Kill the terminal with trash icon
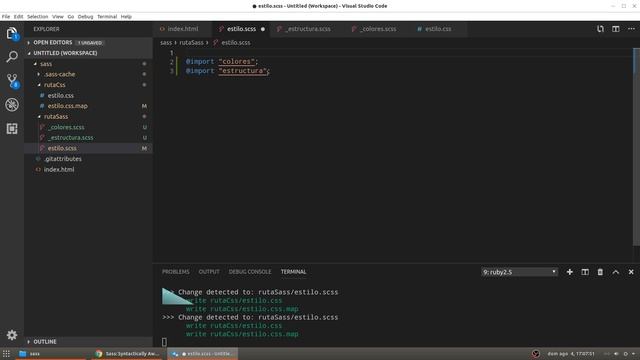 600,272
